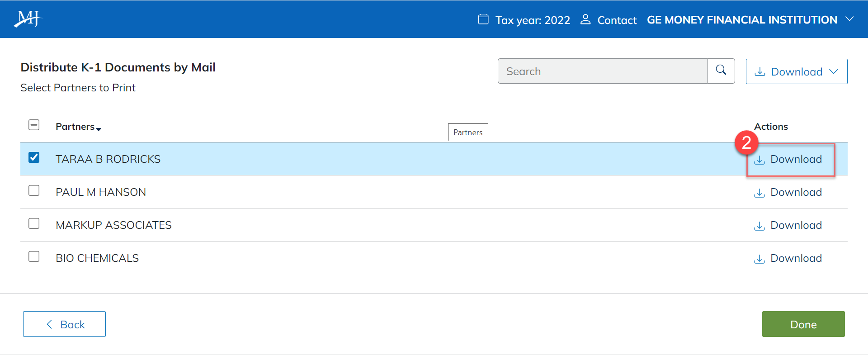The height and width of the screenshot is (355, 868).
Task: Click the MJ logo in header
Action: (x=28, y=19)
